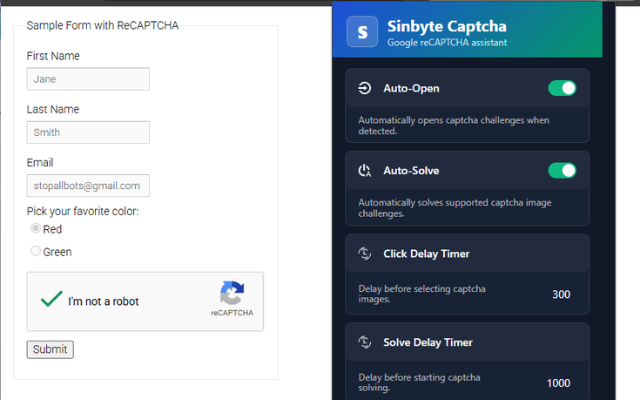Screen dimensions: 640x400
Task: Click 'Delay before selecting captcha images' text
Action: [422, 294]
